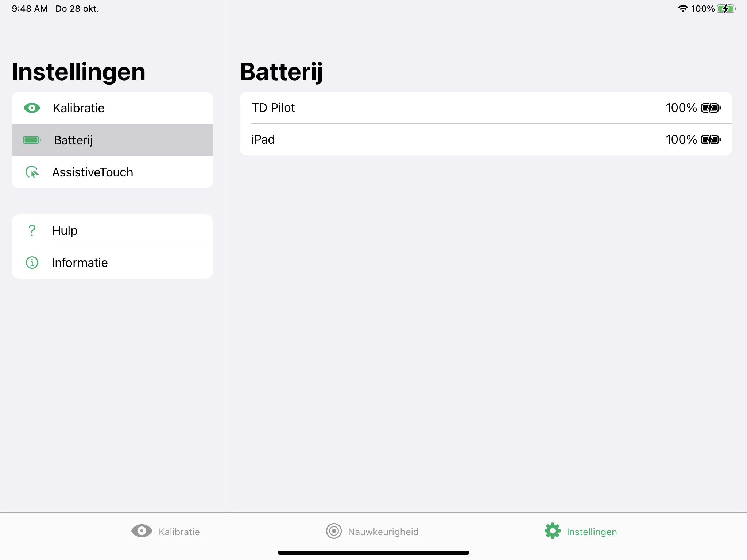Viewport: 747px width, 560px height.
Task: Click the TD Pilot battery charging icon
Action: pyautogui.click(x=711, y=108)
